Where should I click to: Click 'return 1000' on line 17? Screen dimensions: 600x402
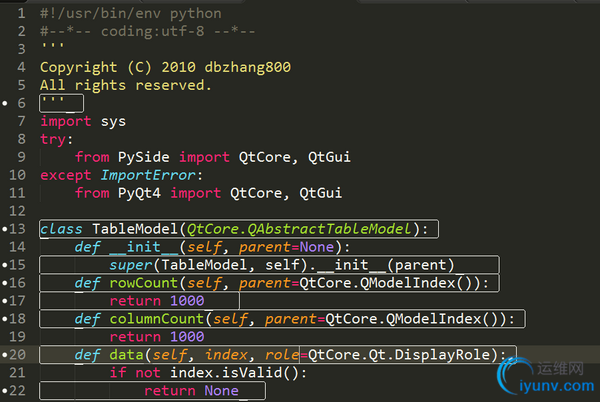point(157,301)
